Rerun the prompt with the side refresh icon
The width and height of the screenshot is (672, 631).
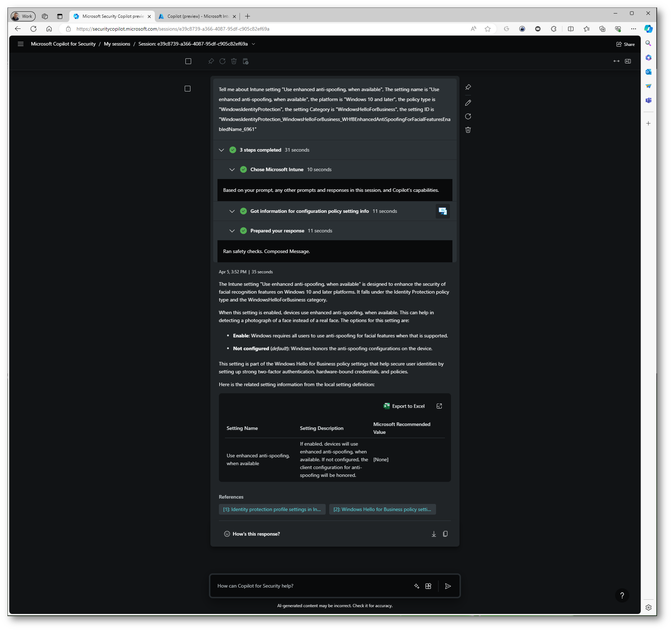tap(468, 116)
